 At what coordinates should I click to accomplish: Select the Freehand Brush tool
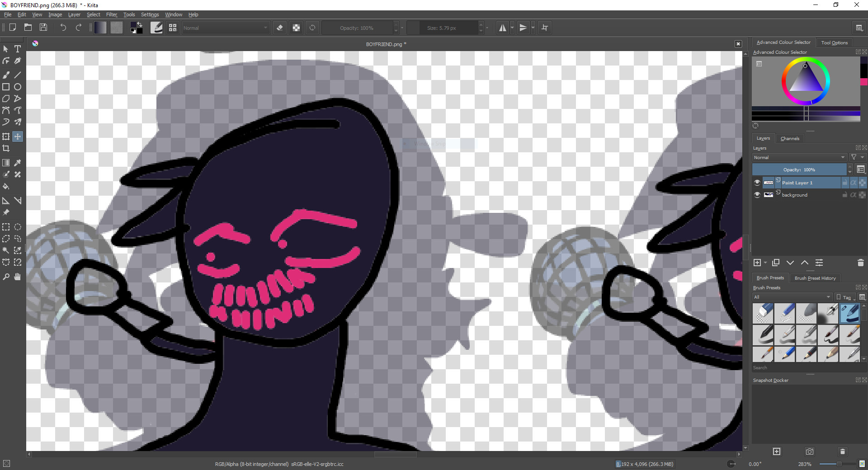(x=6, y=75)
